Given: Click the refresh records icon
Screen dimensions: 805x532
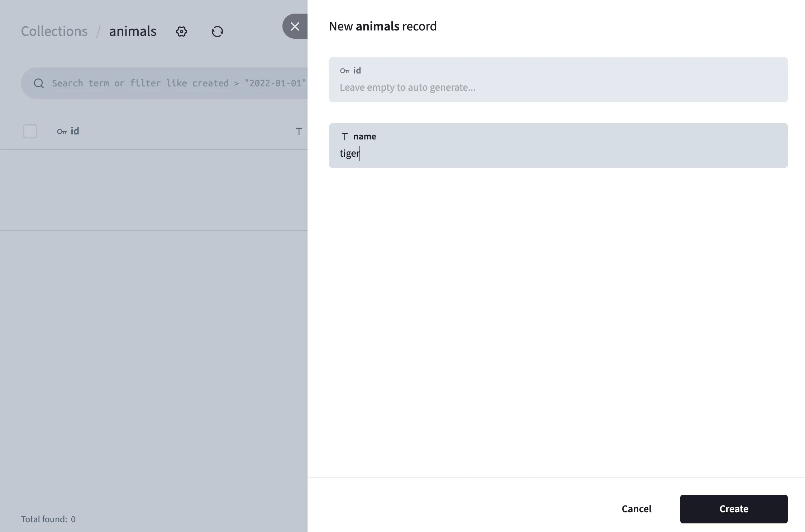Looking at the screenshot, I should (217, 32).
